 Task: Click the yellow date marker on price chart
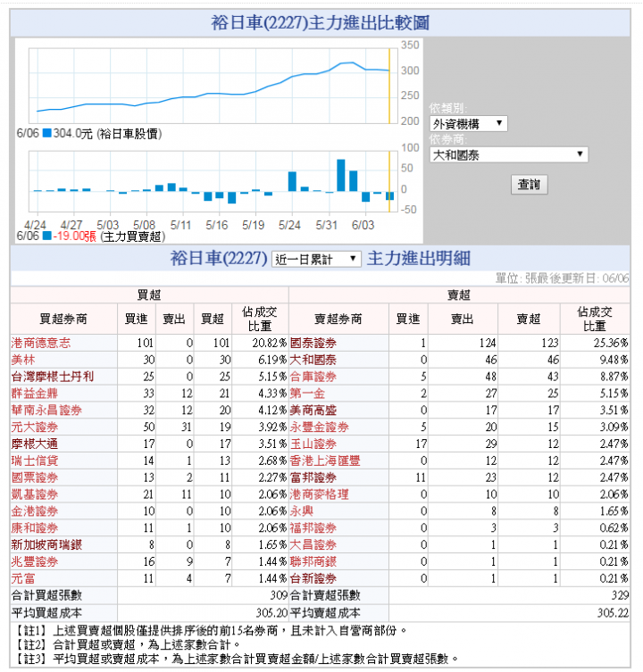coord(389,87)
